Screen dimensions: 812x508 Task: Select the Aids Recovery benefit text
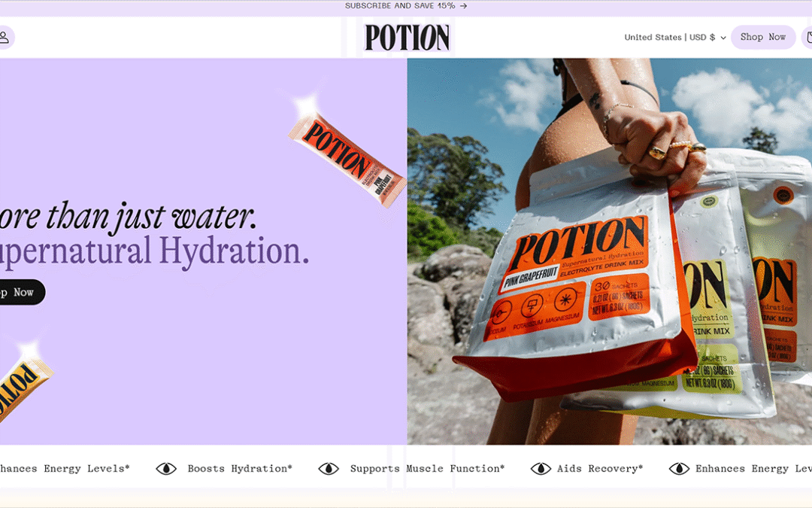pos(600,469)
